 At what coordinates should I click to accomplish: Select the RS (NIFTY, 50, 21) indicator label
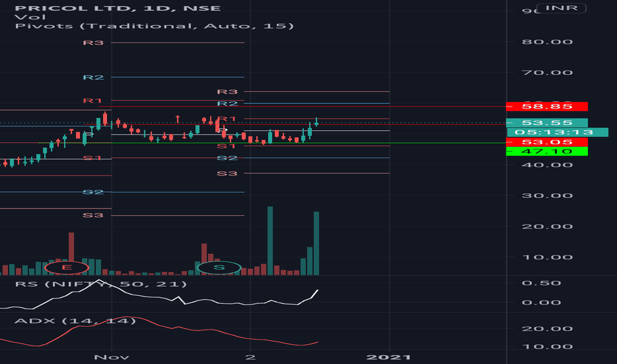pyautogui.click(x=101, y=284)
